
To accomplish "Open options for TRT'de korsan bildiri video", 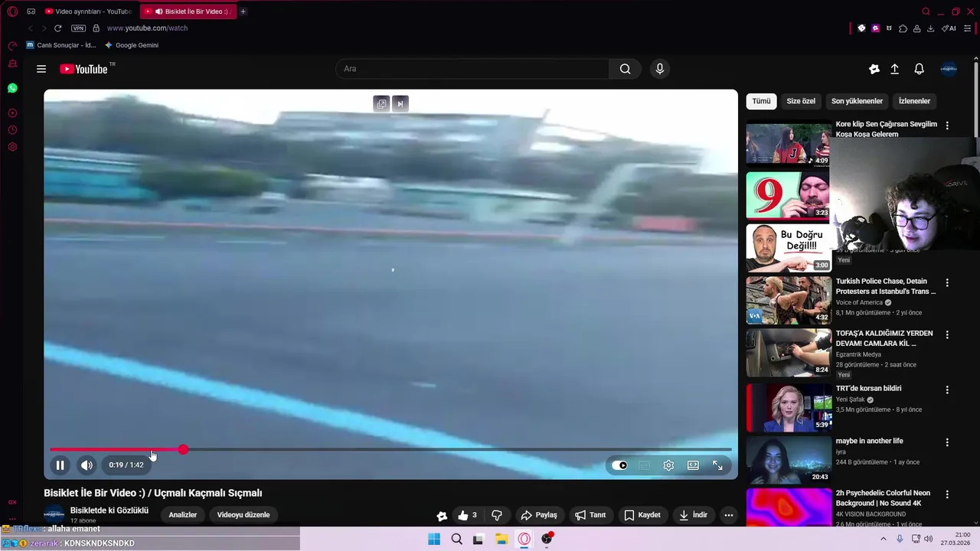I will pyautogui.click(x=947, y=390).
